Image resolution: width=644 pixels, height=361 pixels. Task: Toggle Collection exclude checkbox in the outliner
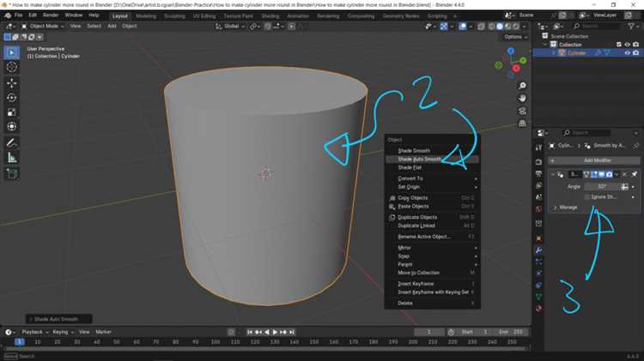tap(618, 45)
